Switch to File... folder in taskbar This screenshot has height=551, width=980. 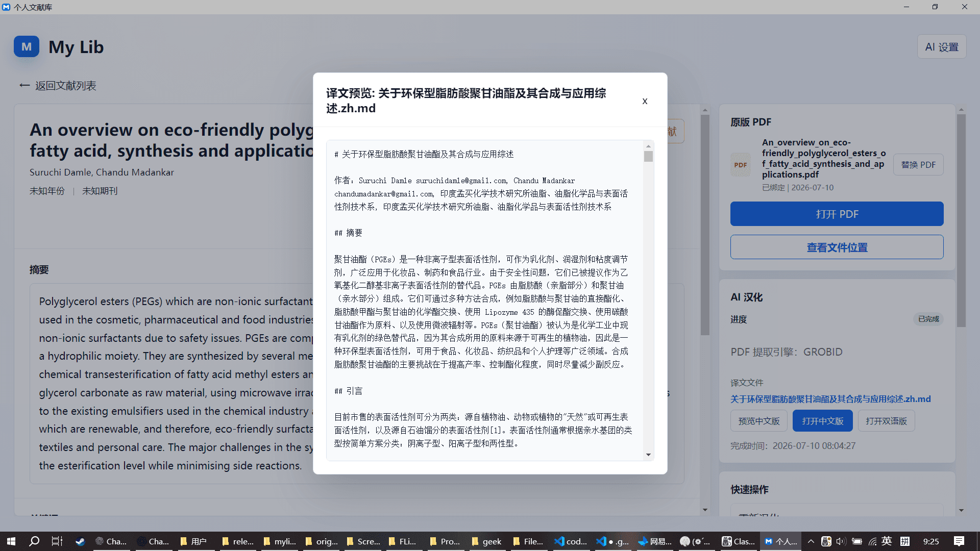click(x=528, y=541)
